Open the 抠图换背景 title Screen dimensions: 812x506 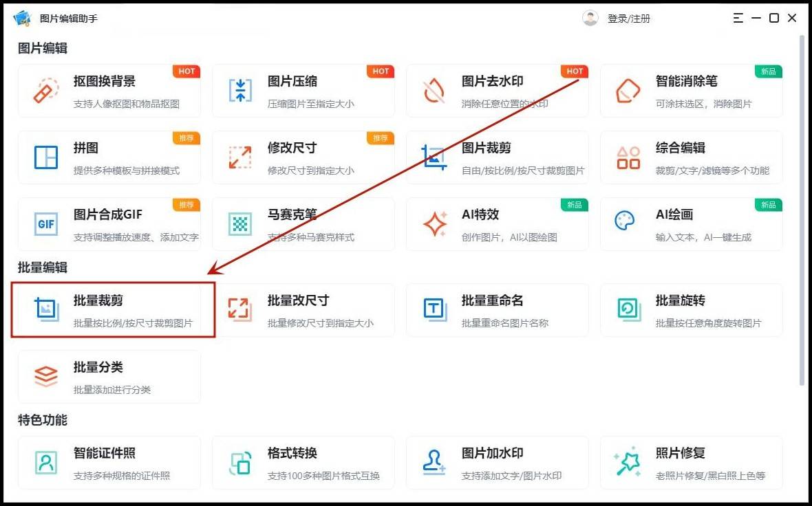pyautogui.click(x=105, y=81)
